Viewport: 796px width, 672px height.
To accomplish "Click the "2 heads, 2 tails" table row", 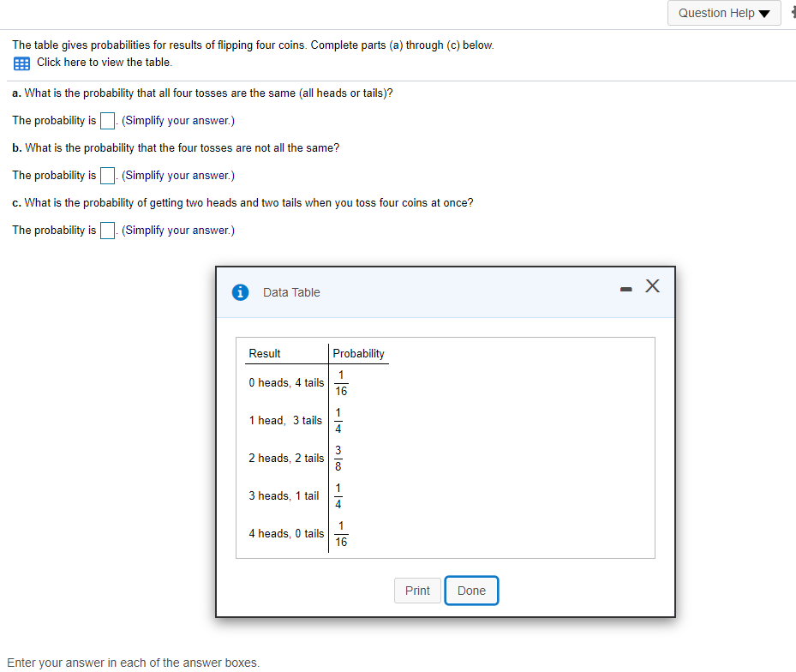I will [x=285, y=458].
